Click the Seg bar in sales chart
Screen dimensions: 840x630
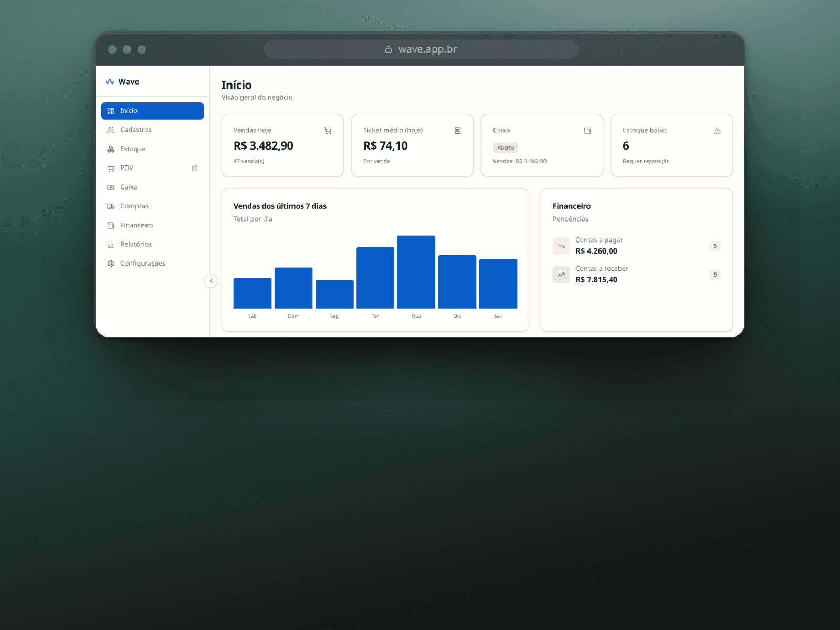pyautogui.click(x=334, y=295)
